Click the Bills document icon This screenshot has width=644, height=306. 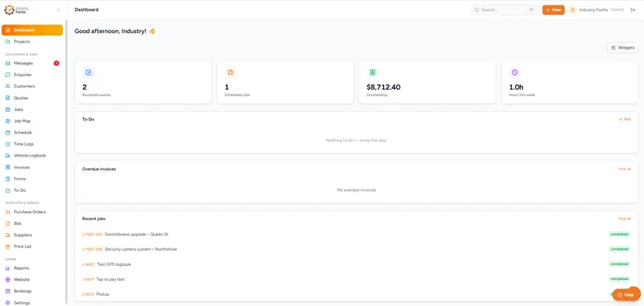[x=8, y=223]
